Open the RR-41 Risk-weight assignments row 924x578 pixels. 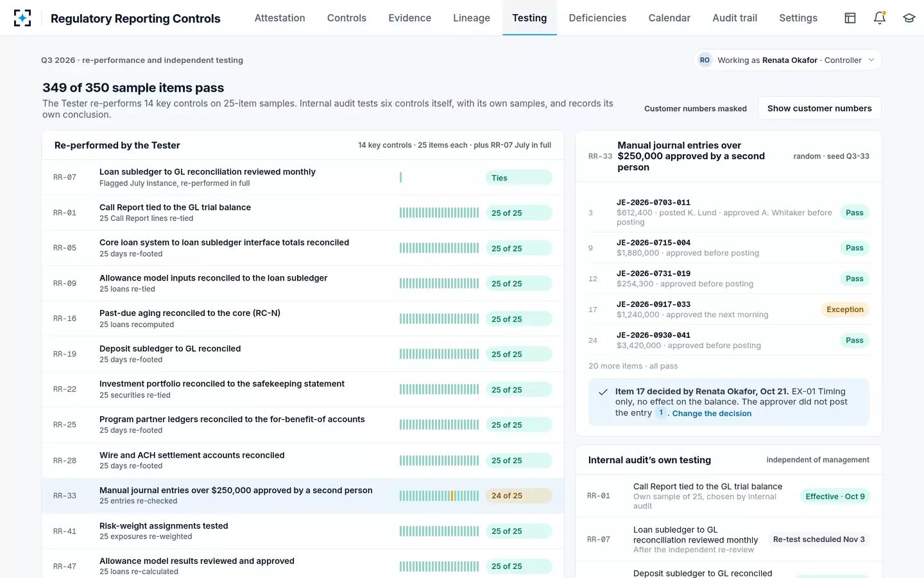(303, 531)
